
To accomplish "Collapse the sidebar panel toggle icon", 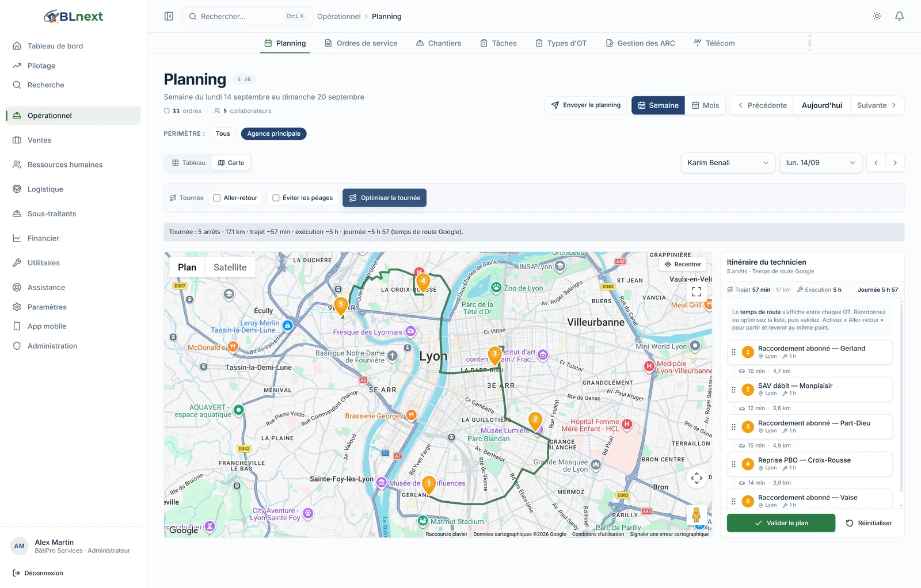I will [169, 16].
